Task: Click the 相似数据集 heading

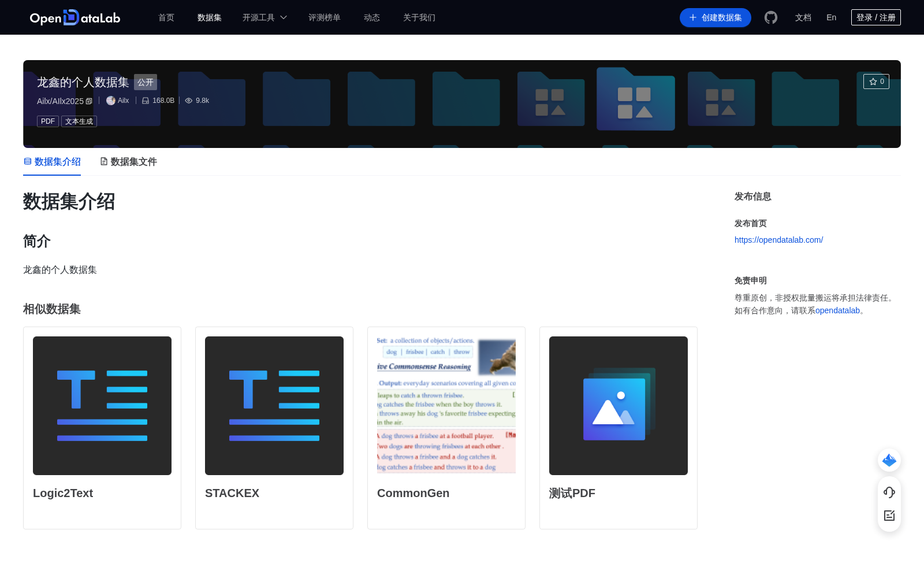Action: coord(52,309)
